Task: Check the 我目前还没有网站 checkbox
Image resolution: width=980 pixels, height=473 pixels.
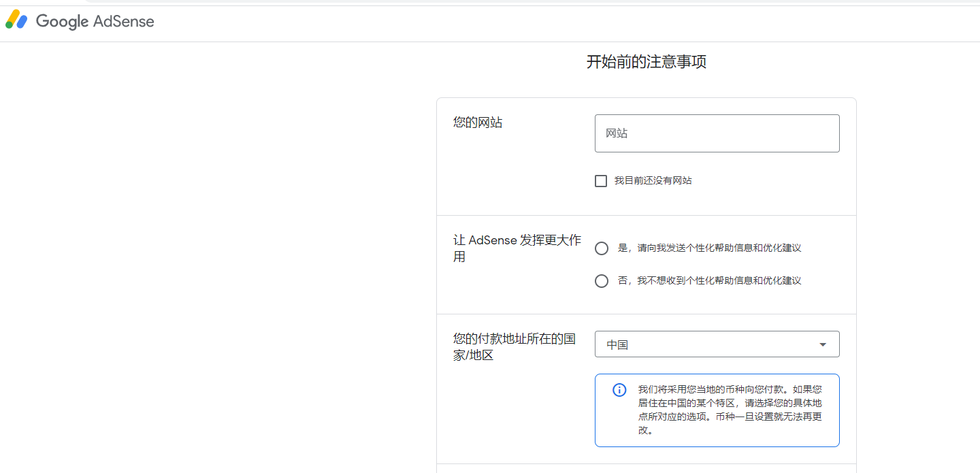Action: [601, 180]
